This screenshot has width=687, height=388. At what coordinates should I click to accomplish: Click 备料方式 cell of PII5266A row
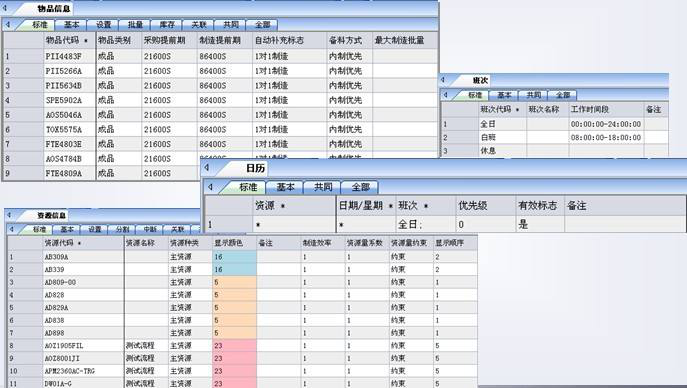coord(349,71)
